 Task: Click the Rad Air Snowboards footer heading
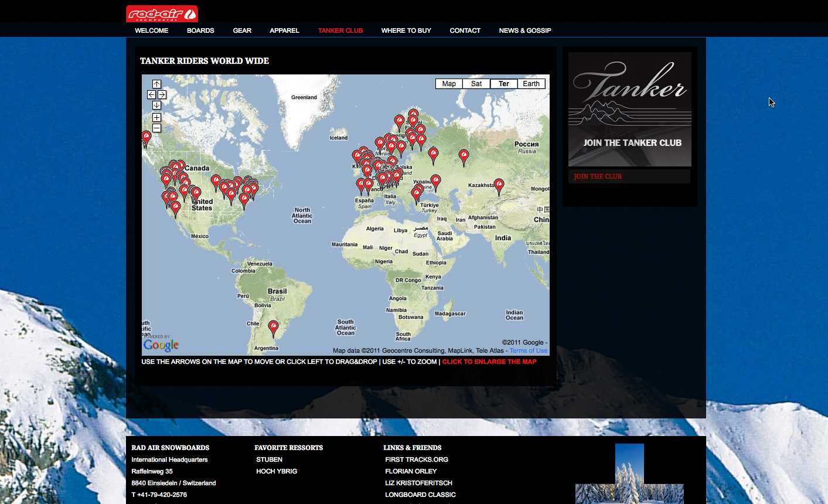[x=171, y=448]
